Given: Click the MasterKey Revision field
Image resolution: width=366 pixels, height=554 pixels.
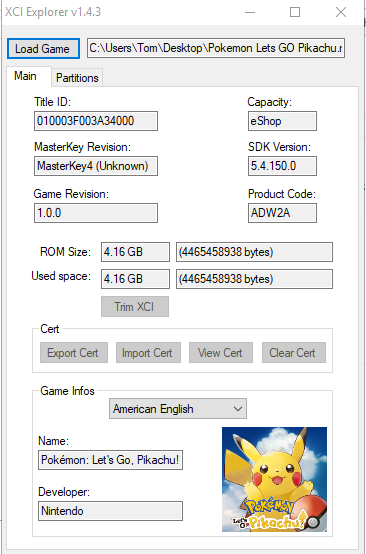Looking at the screenshot, I should tap(96, 166).
